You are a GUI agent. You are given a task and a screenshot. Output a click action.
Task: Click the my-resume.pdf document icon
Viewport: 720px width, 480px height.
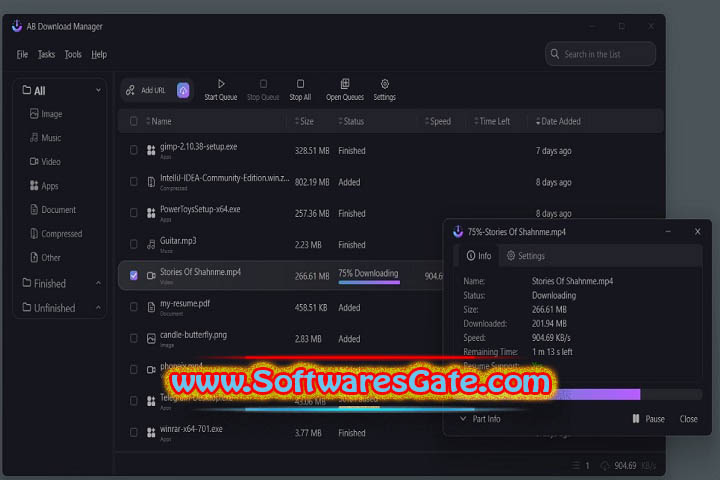click(151, 307)
